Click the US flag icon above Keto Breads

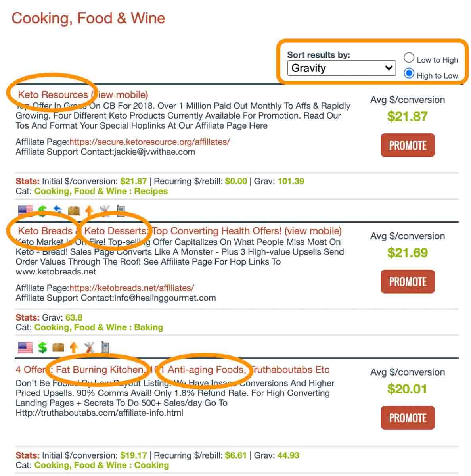pyautogui.click(x=25, y=210)
